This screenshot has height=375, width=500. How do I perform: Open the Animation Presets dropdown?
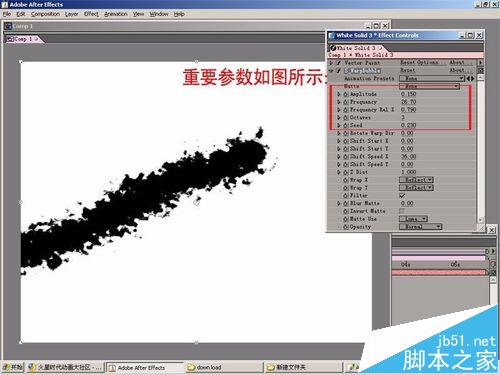[x=432, y=78]
